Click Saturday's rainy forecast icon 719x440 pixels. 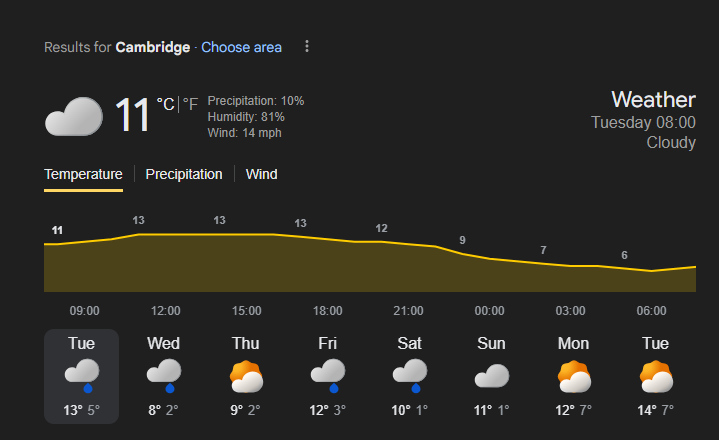coord(410,375)
